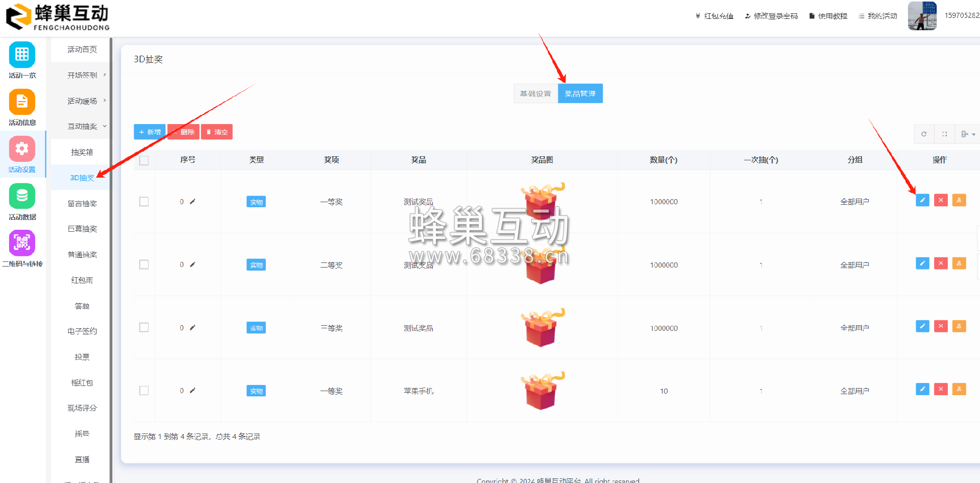
Task: Refresh the prize table
Action: (923, 134)
